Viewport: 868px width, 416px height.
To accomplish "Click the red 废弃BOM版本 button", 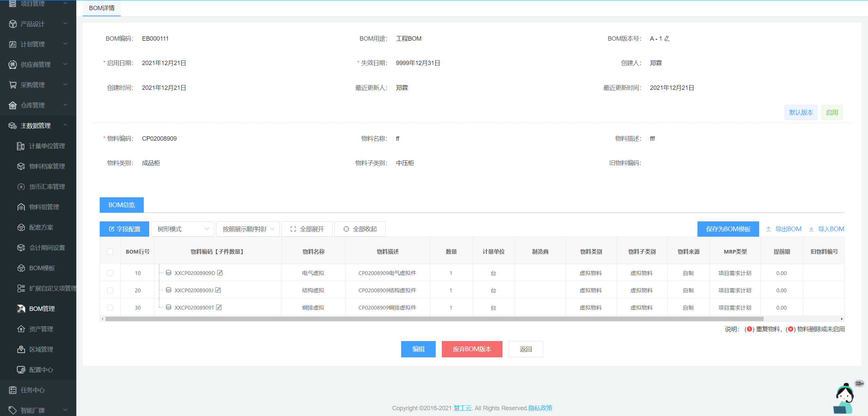I will 472,349.
